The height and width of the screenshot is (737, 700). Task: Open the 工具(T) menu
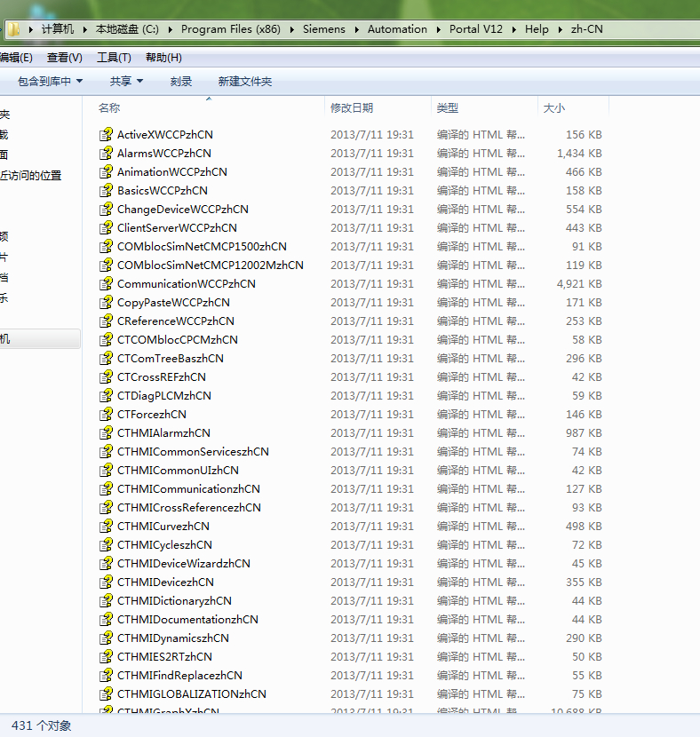pyautogui.click(x=114, y=58)
